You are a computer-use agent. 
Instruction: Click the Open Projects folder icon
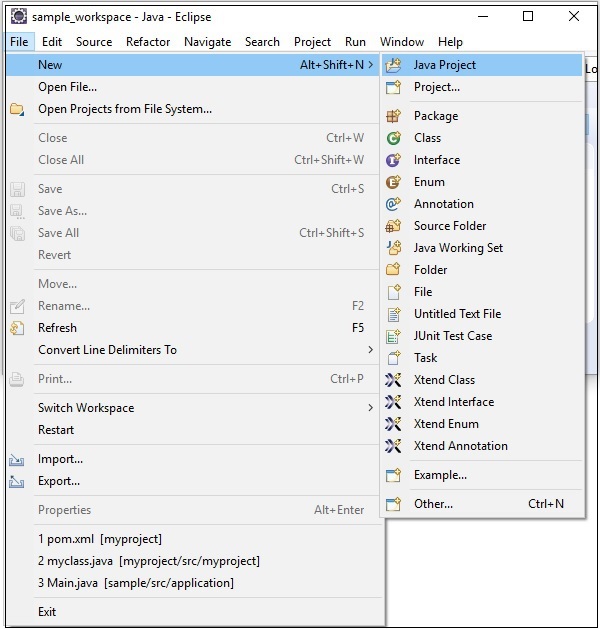coord(17,109)
